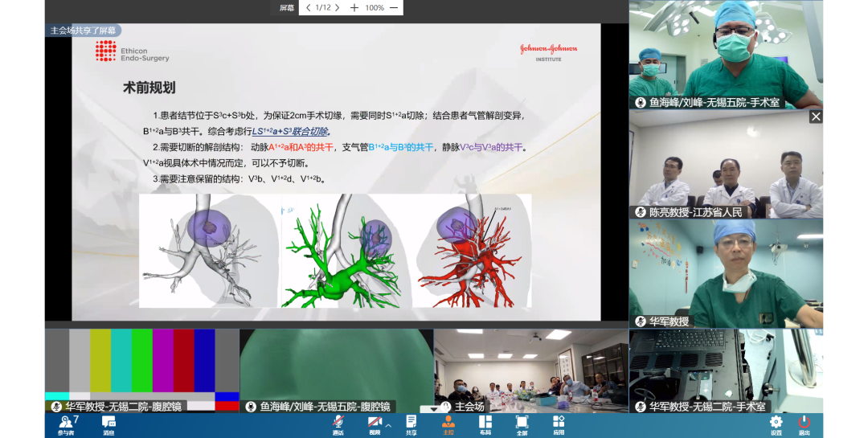Click the green vein 3D model image

pyautogui.click(x=346, y=250)
